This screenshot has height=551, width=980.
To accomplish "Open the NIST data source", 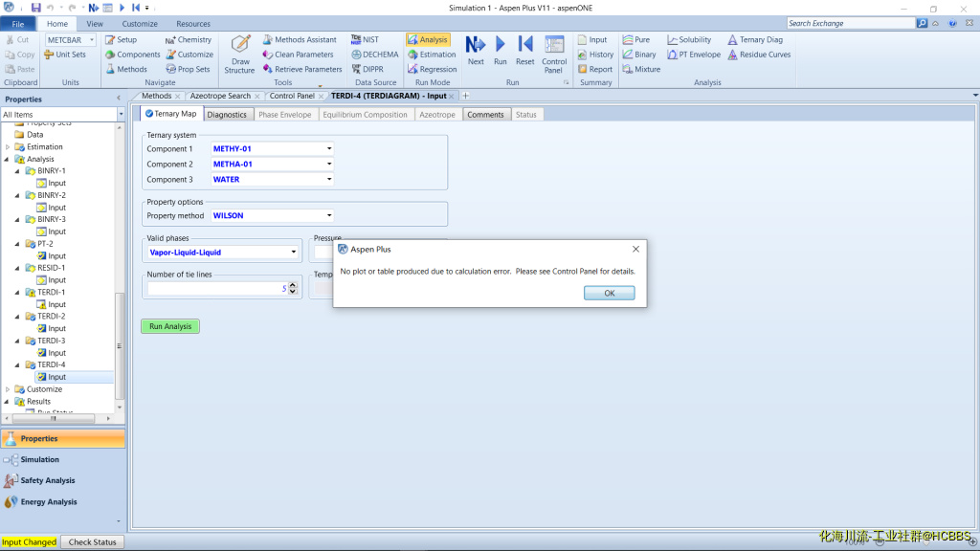I will pyautogui.click(x=365, y=39).
